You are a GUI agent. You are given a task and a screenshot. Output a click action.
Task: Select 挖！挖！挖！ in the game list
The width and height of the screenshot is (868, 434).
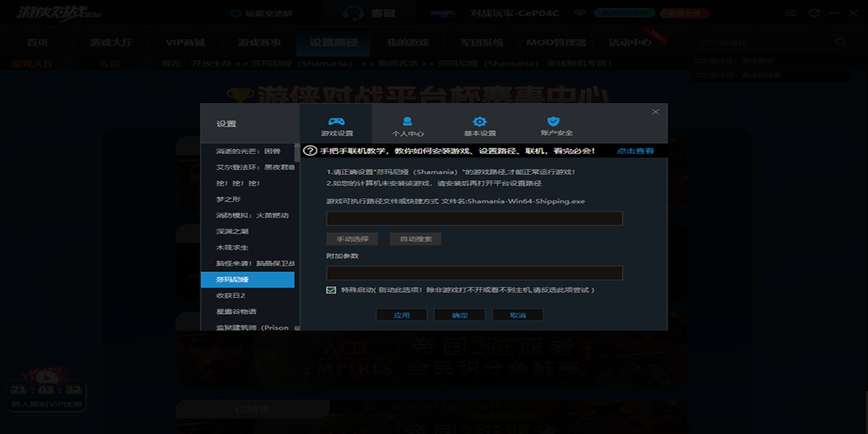pos(247,183)
